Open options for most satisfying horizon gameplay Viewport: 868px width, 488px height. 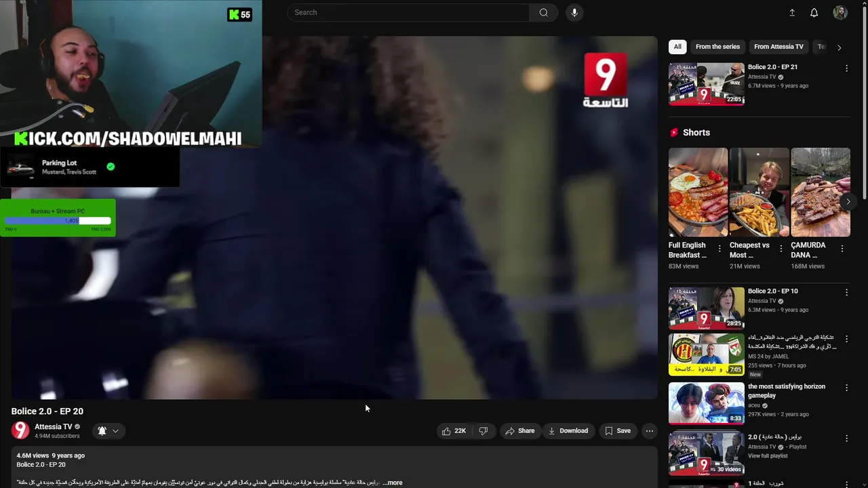click(846, 388)
